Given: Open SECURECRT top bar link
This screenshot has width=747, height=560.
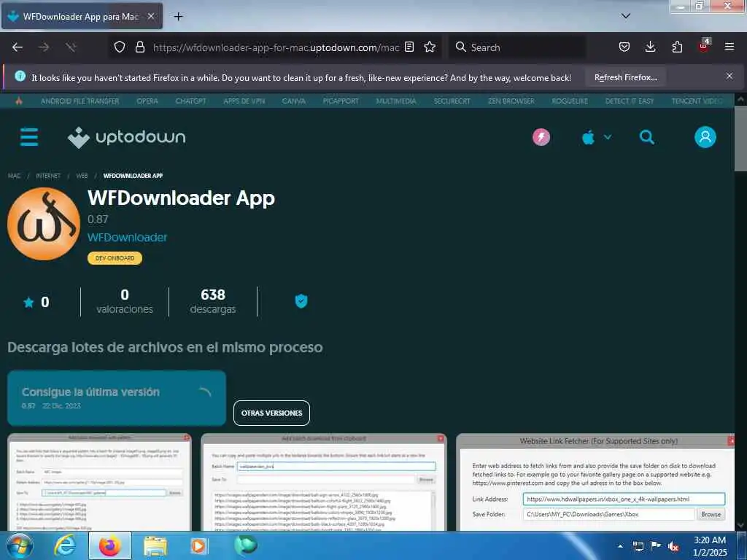Looking at the screenshot, I should (452, 101).
